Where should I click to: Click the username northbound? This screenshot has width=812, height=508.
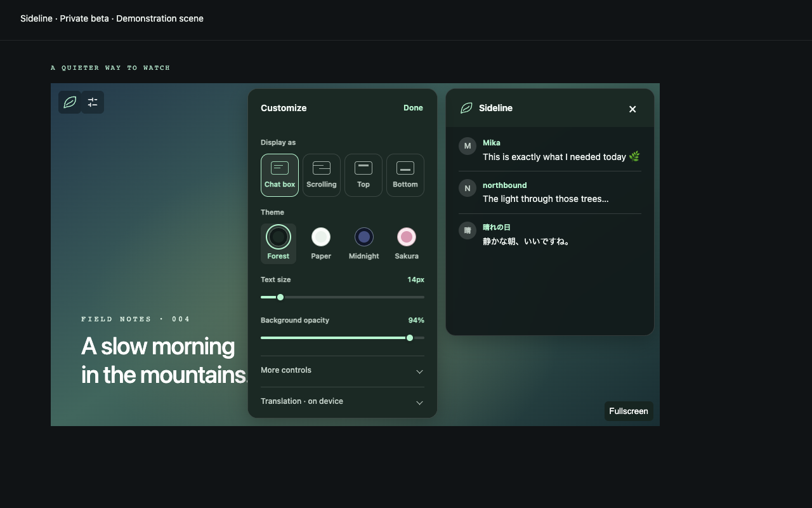click(x=505, y=185)
